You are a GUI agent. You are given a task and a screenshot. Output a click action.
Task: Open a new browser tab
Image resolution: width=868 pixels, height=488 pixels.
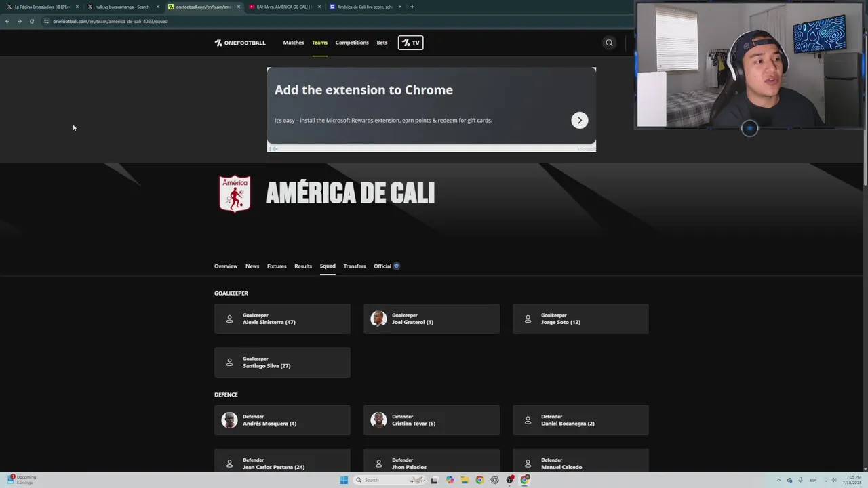(x=412, y=7)
